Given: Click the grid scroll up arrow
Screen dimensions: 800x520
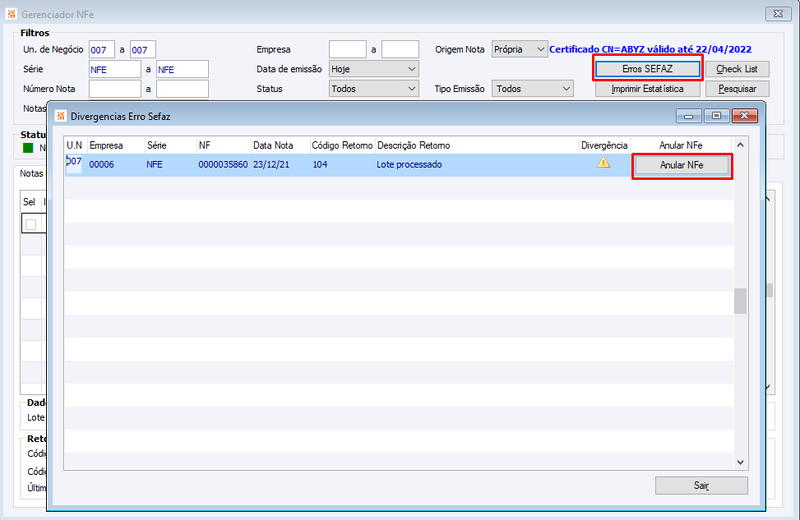Looking at the screenshot, I should [x=740, y=145].
